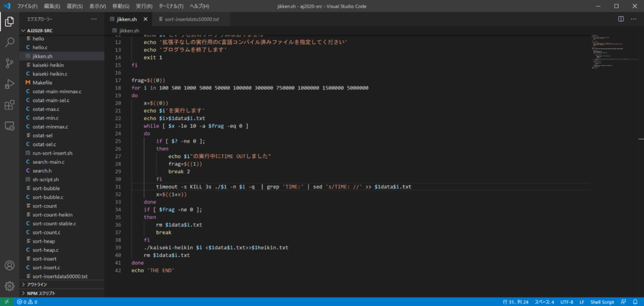Click UTF-8 encoding in status bar
The image size is (644, 306).
click(x=567, y=301)
